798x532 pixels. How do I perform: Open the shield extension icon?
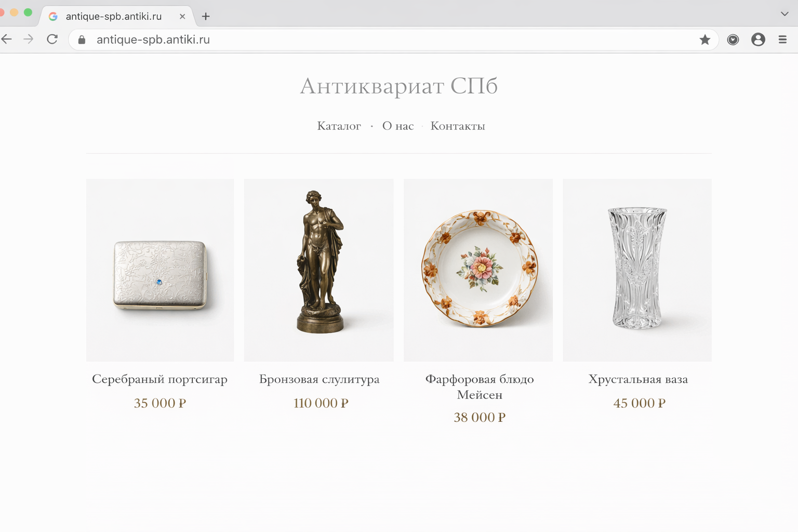click(x=733, y=39)
